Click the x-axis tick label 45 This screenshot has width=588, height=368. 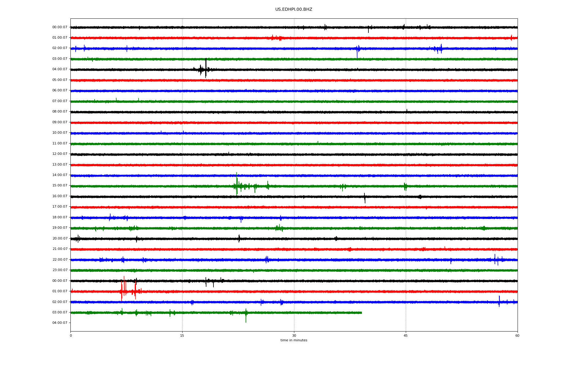click(406, 335)
